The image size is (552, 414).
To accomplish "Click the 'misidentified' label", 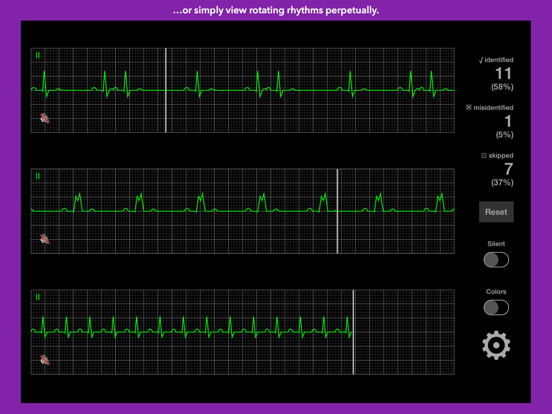I will point(493,108).
